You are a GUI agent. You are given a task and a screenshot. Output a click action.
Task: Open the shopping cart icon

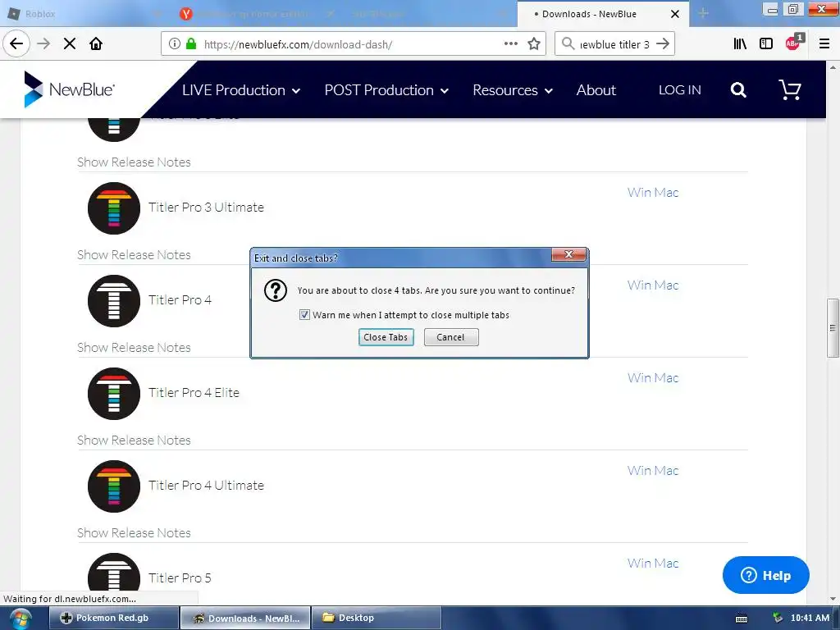coord(790,89)
